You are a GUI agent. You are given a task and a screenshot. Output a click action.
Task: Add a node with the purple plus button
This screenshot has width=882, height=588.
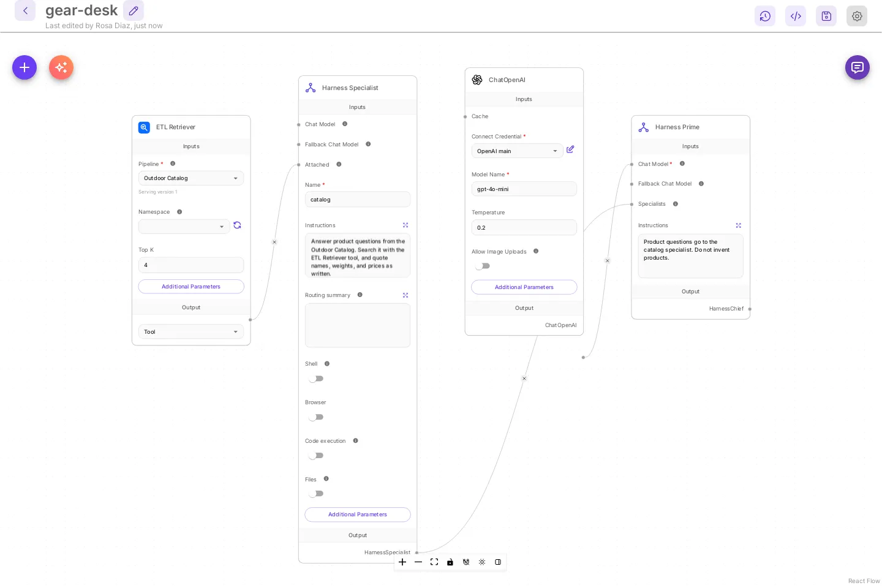point(24,67)
